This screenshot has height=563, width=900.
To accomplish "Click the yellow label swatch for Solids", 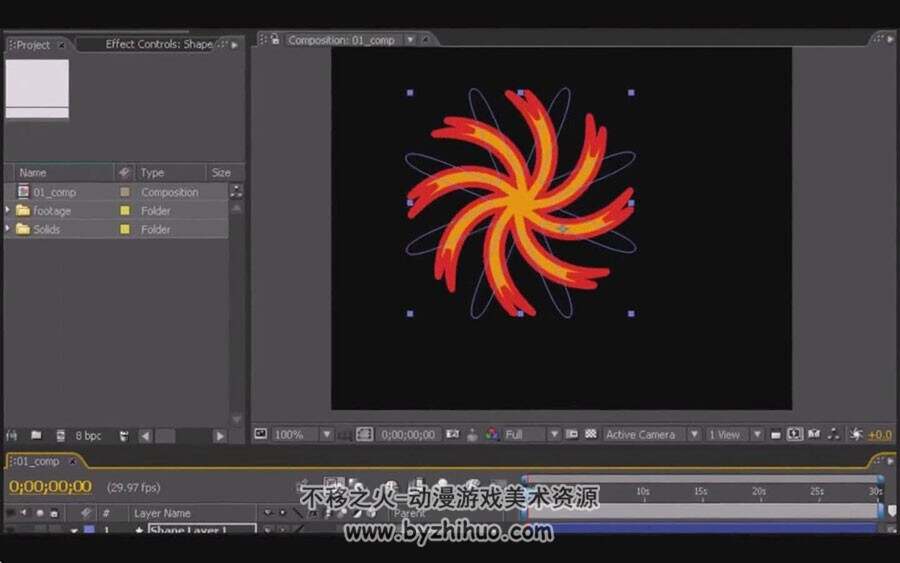I will 125,229.
